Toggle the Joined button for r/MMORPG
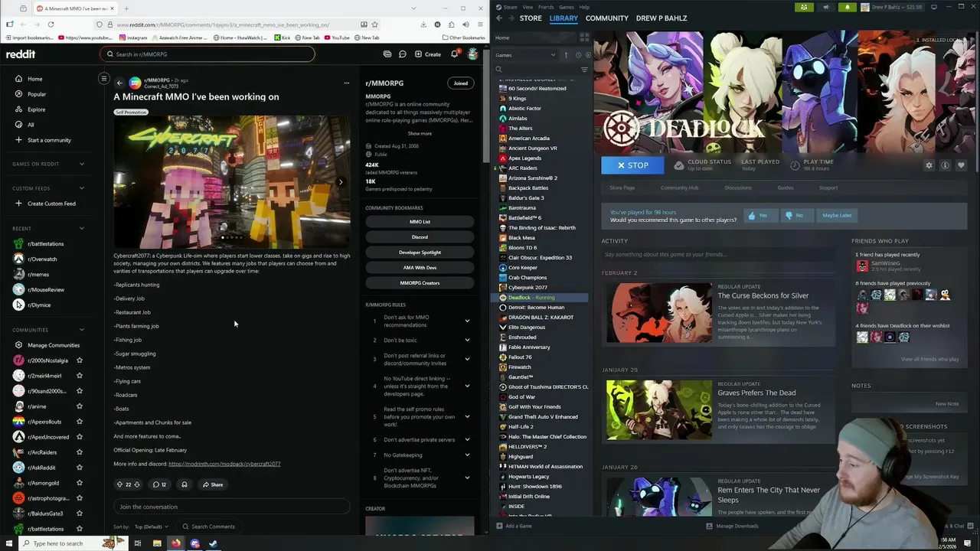The height and width of the screenshot is (551, 980). (460, 83)
